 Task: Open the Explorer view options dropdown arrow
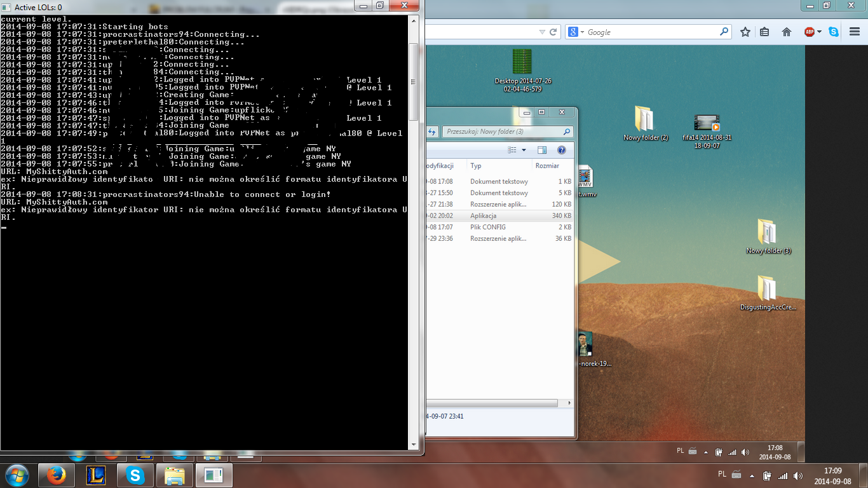[524, 150]
